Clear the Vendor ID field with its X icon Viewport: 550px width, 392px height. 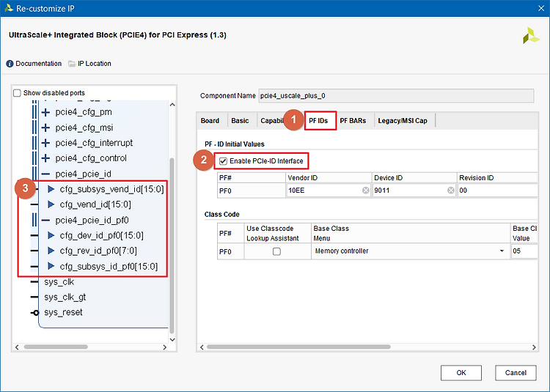(x=365, y=191)
